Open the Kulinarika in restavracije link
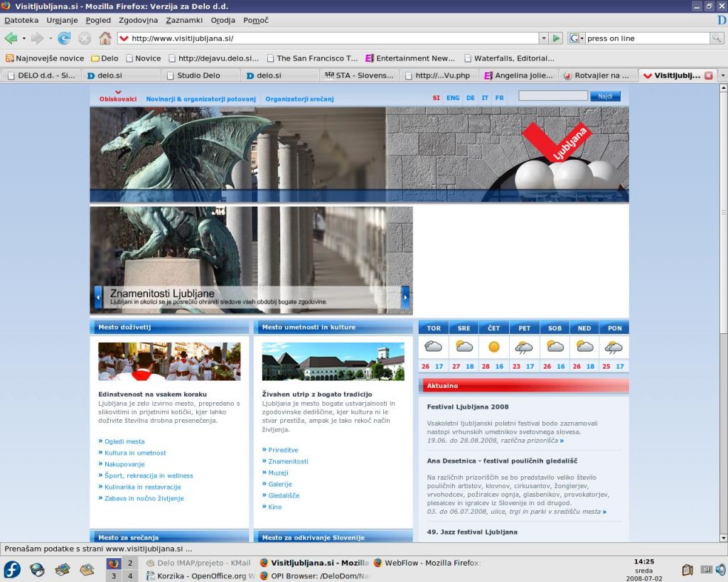Image resolution: width=728 pixels, height=582 pixels. tap(142, 487)
